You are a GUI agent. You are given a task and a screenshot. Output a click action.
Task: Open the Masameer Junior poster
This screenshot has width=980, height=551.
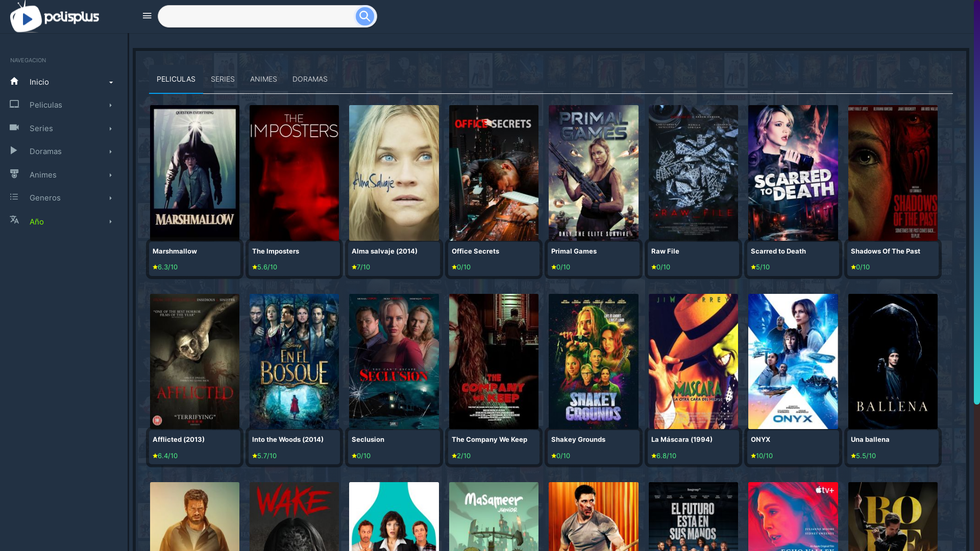pyautogui.click(x=494, y=516)
